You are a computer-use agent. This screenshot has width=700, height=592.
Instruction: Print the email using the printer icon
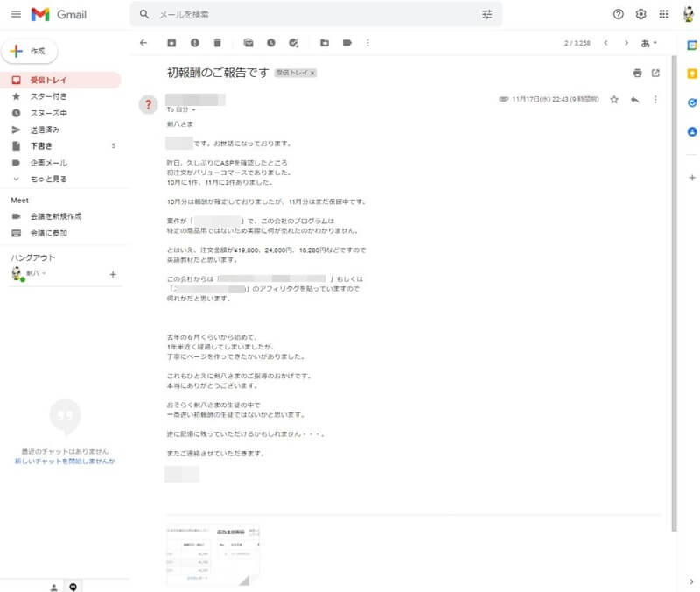pyautogui.click(x=637, y=73)
